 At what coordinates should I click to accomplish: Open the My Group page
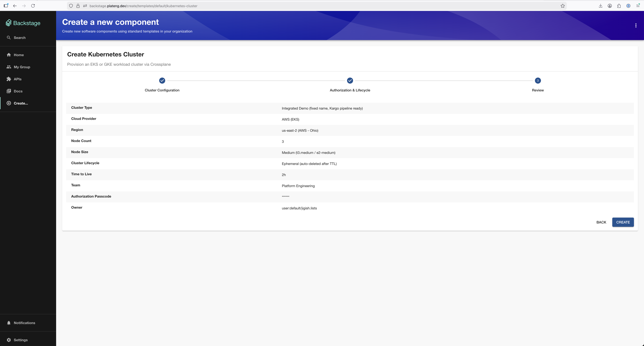click(22, 67)
